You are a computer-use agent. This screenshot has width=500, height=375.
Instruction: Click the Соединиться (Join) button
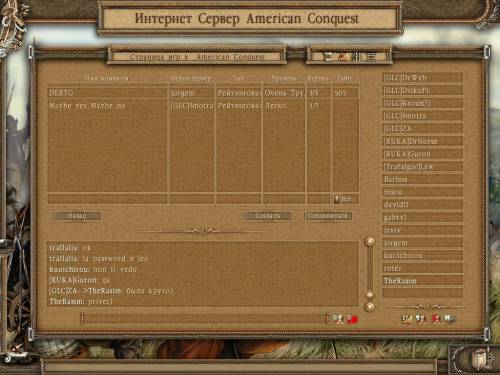point(328,216)
